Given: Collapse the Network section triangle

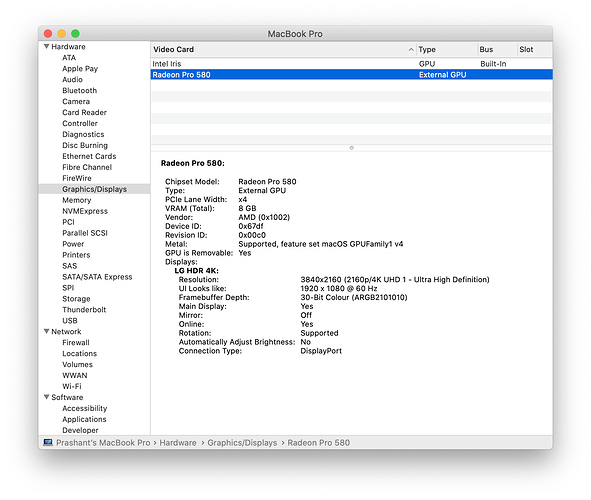Looking at the screenshot, I should click(x=46, y=331).
